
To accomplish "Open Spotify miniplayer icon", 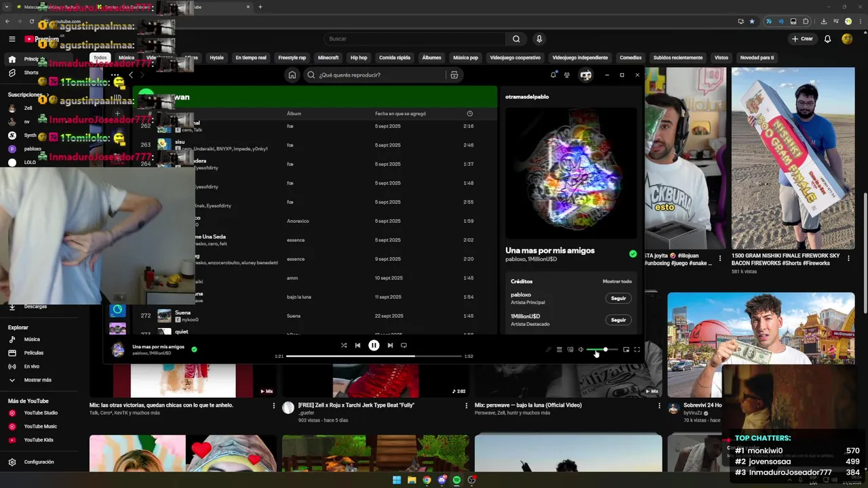I will 626,350.
